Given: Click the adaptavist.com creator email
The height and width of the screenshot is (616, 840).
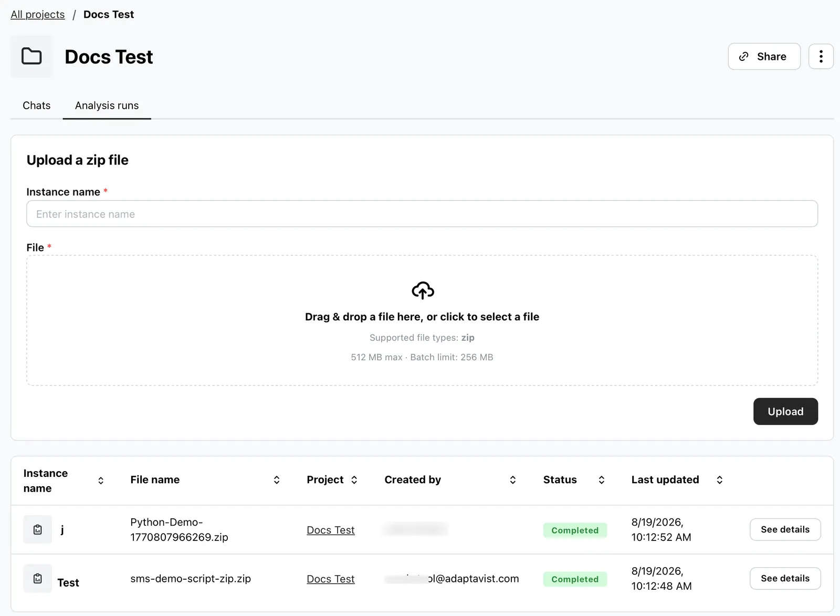Looking at the screenshot, I should click(451, 578).
